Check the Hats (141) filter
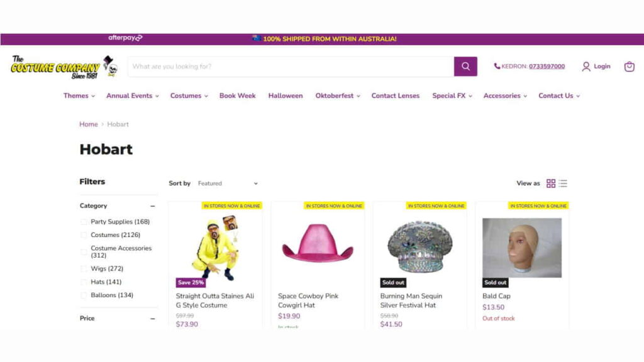The width and height of the screenshot is (644, 362). pyautogui.click(x=84, y=282)
